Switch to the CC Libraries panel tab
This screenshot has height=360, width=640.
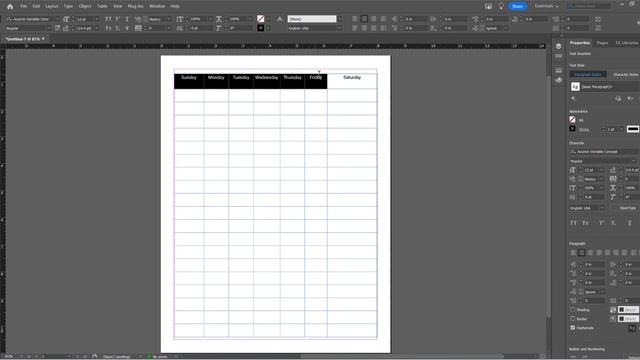tap(627, 43)
